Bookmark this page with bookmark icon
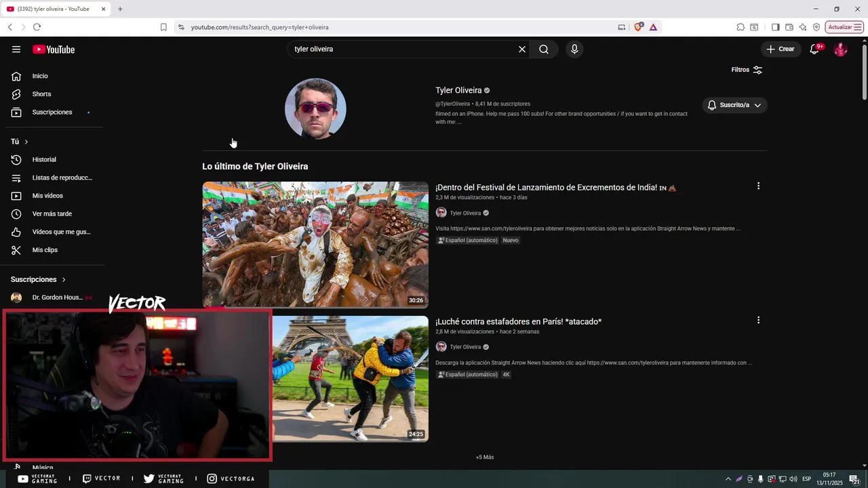868x488 pixels. click(163, 27)
